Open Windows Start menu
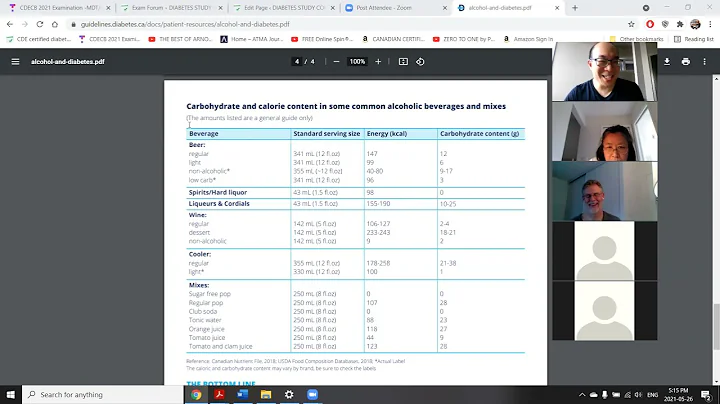This screenshot has height=404, width=720. click(11, 394)
